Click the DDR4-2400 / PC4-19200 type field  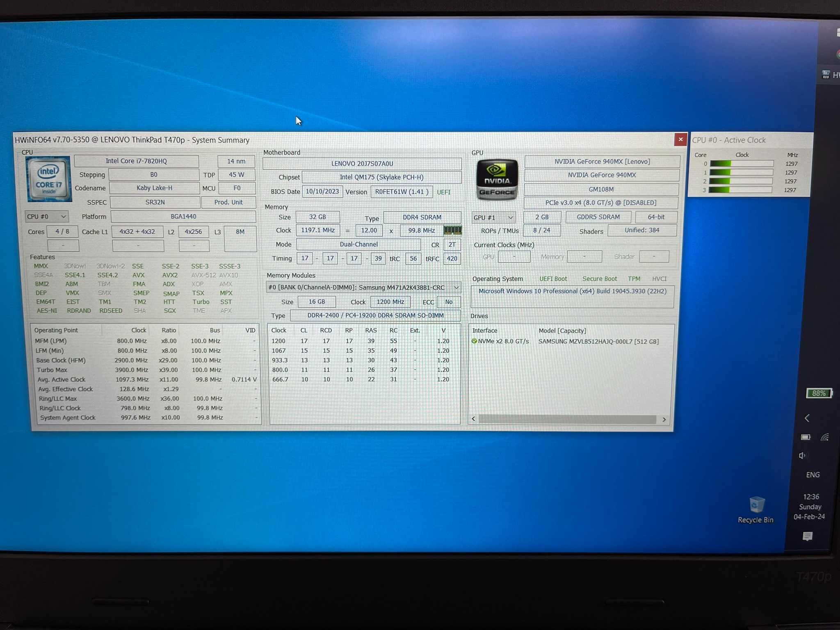point(375,315)
